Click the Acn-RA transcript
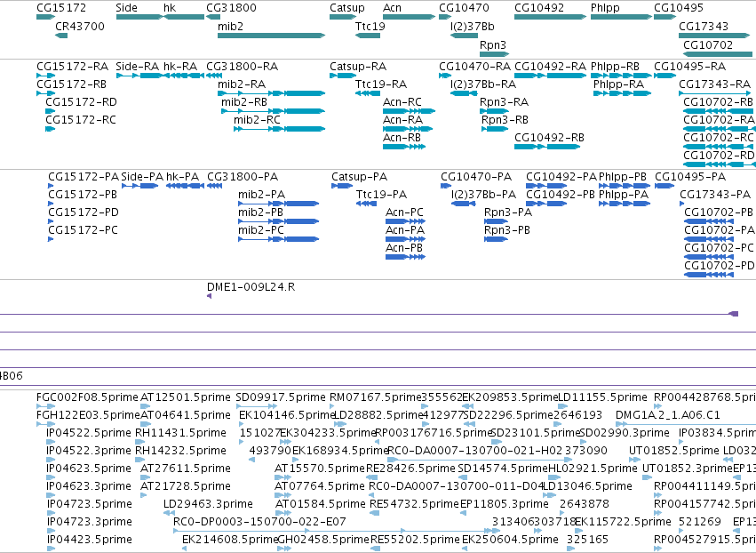The width and height of the screenshot is (756, 553). (408, 129)
